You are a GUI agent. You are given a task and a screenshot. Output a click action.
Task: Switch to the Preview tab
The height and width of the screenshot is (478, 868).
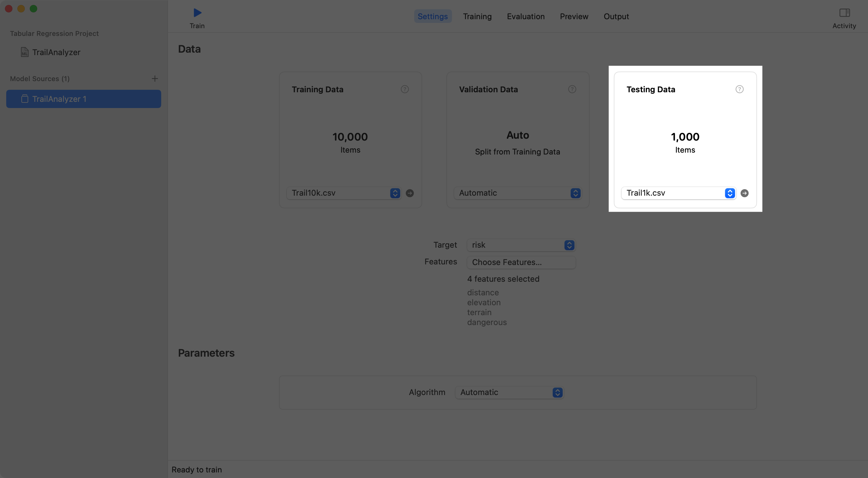pos(574,16)
